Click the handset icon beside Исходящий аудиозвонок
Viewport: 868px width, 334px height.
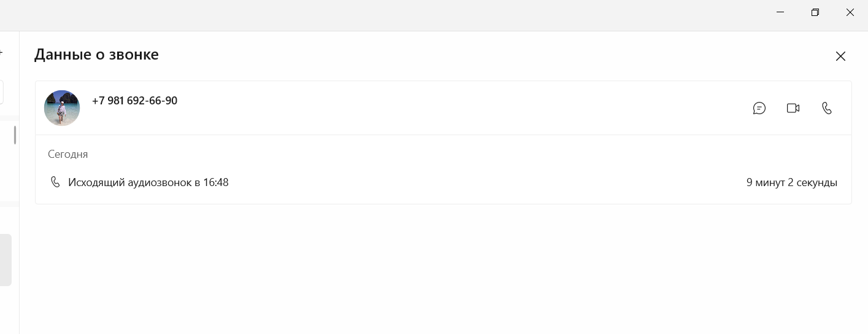pos(55,182)
